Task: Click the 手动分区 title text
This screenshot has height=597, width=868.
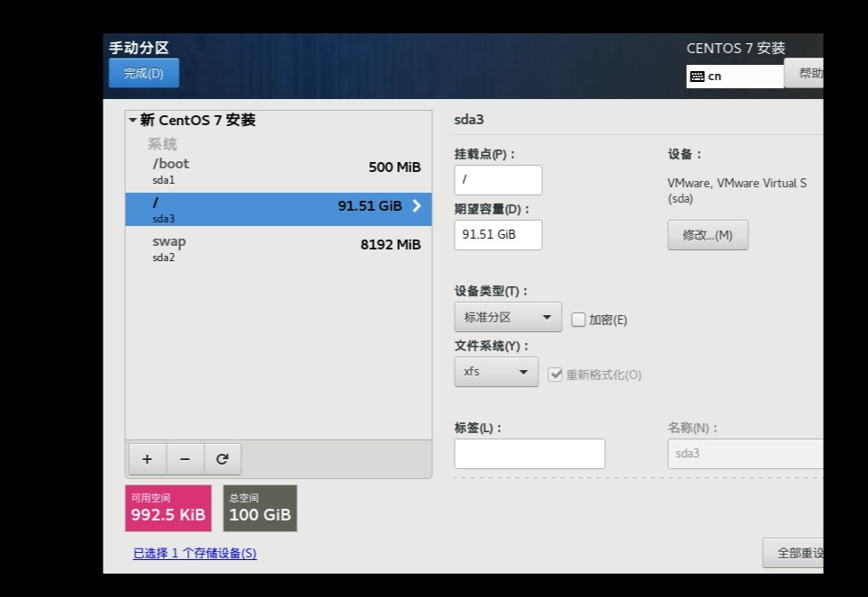Action: click(139, 48)
